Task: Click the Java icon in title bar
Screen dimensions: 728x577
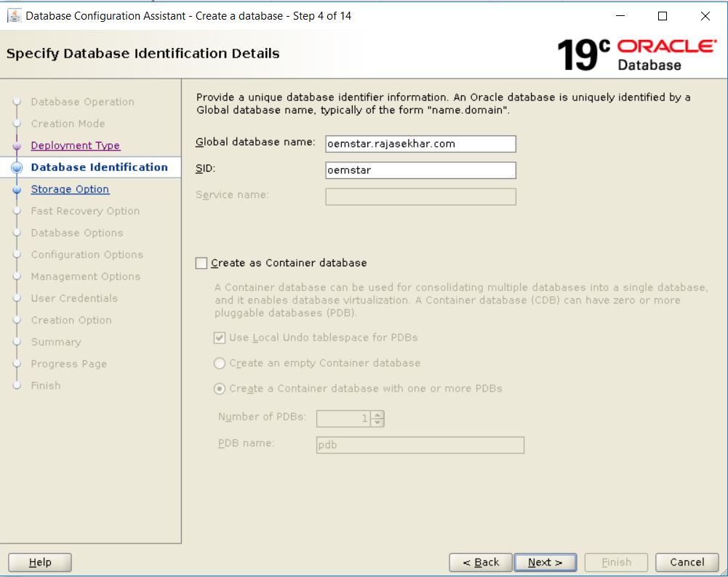Action: click(14, 16)
